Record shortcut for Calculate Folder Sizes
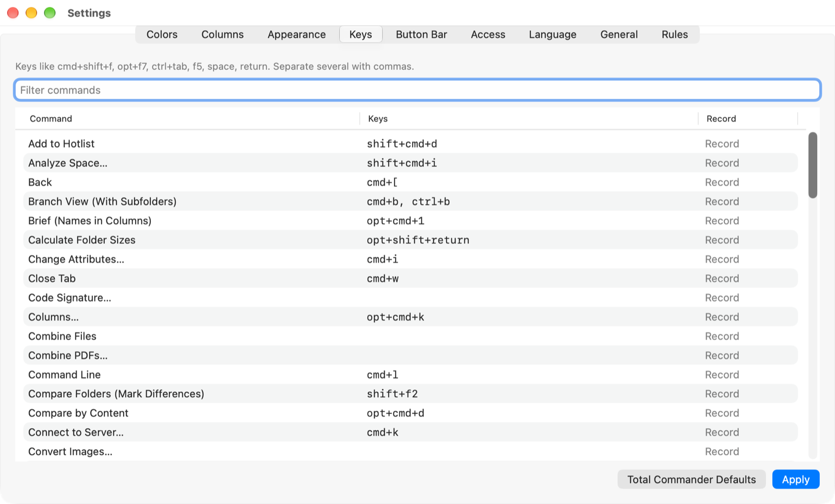Screen dimensions: 835x504 tap(722, 240)
